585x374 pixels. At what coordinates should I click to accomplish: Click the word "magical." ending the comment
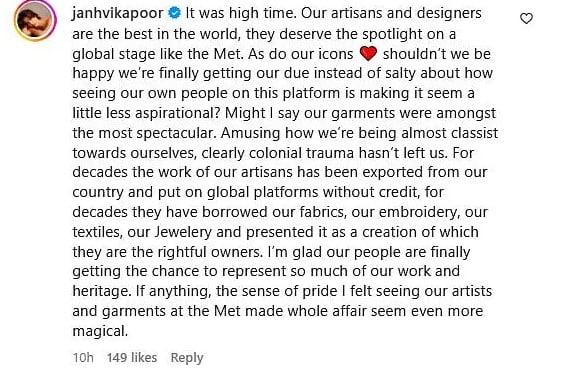100,331
